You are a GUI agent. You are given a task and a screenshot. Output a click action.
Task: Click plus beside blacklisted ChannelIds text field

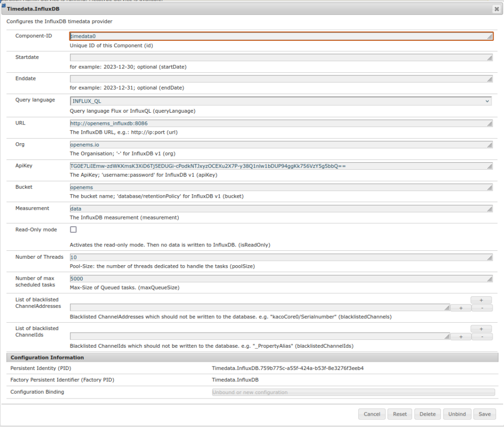(461, 337)
